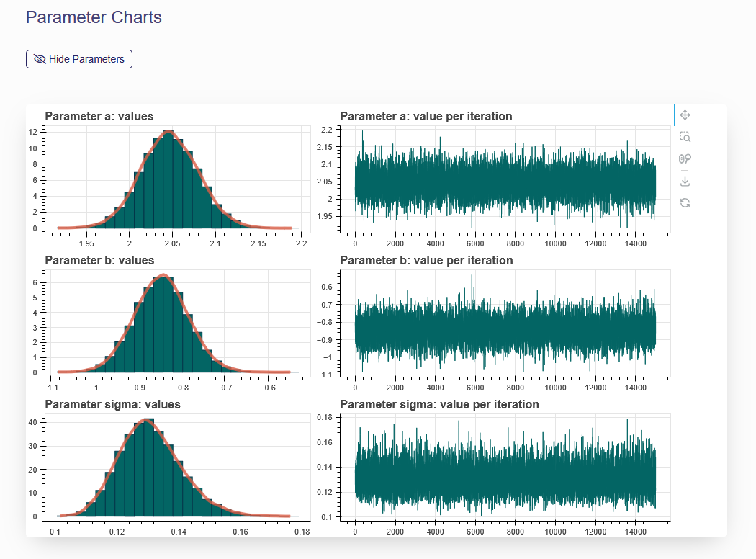Click 'Parameter sigma: value per iteration' title
The width and height of the screenshot is (756, 559).
439,404
